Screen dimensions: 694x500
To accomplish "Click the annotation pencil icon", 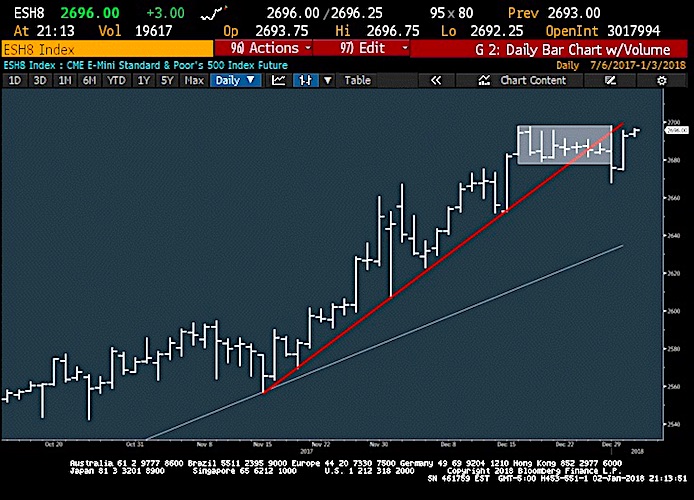I will coord(610,81).
